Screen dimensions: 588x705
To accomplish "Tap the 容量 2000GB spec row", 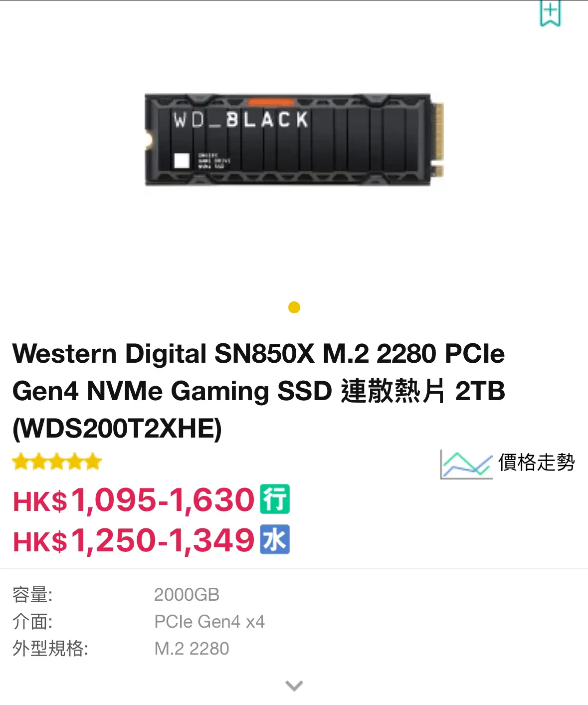I will (x=294, y=595).
